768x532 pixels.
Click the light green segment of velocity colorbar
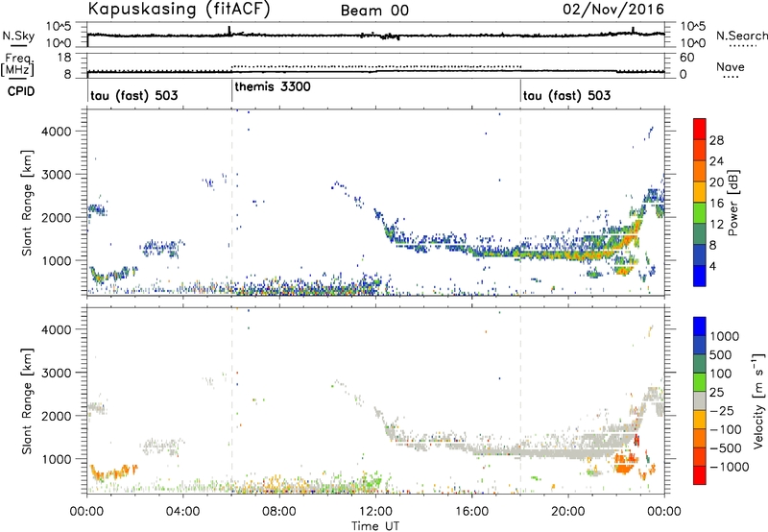click(x=700, y=382)
